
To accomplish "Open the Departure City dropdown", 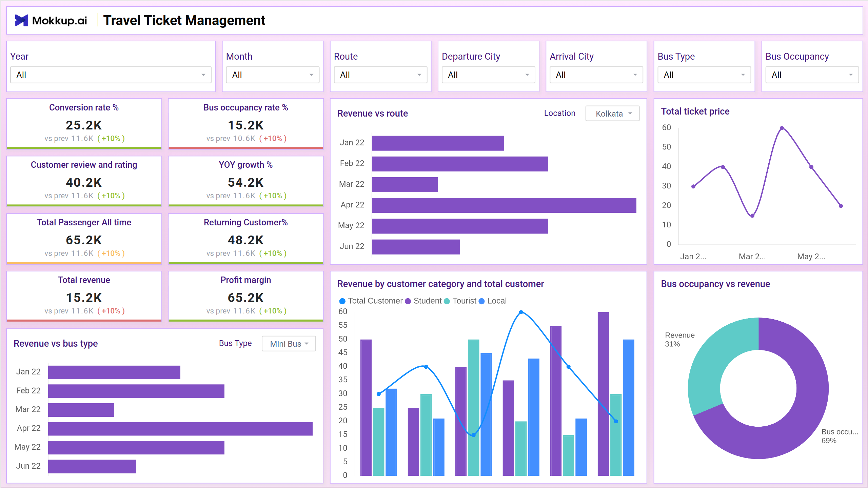I will click(488, 75).
